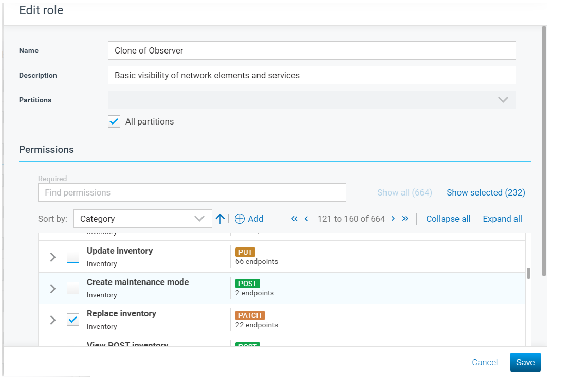Expand the Replace inventory row
This screenshot has height=389, width=588.
click(x=53, y=320)
